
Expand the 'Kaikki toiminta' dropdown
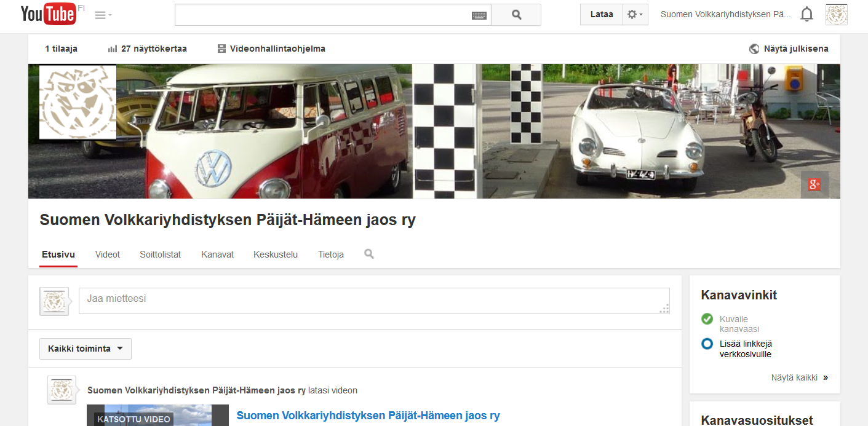[x=86, y=349]
